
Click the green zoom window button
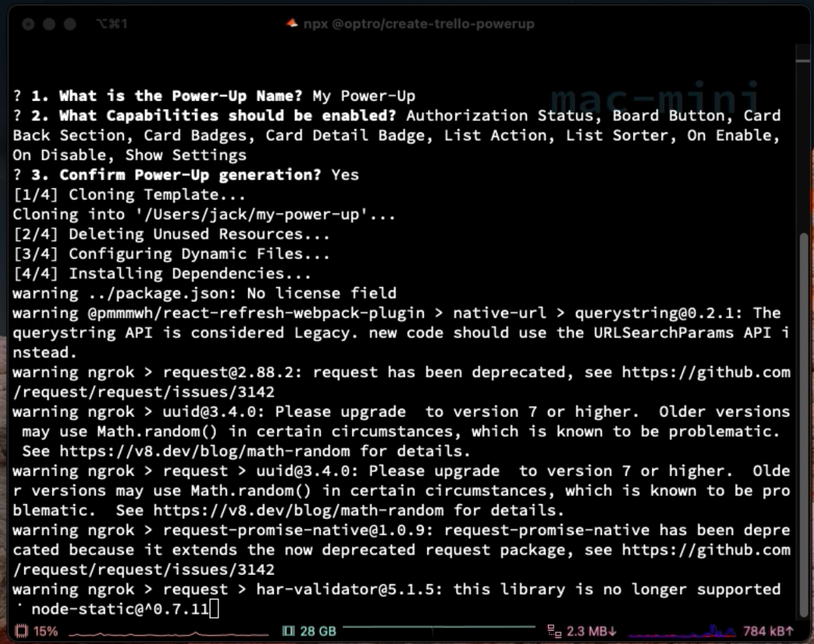coord(70,24)
